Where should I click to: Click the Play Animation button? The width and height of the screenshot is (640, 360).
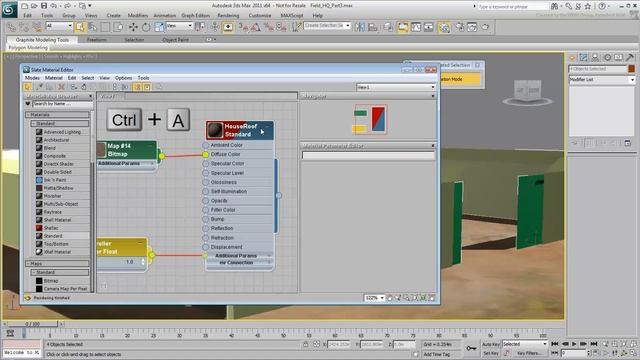(574, 344)
